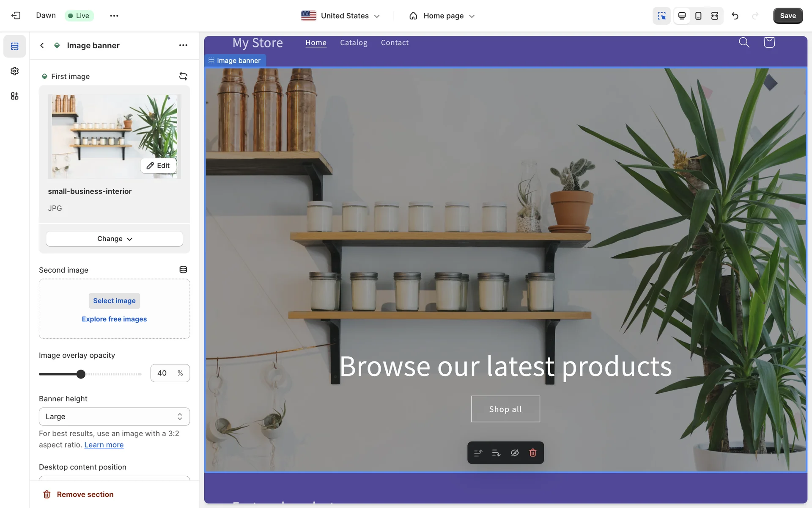
Task: Click the image overlay opacity slider handle
Action: [x=81, y=374]
